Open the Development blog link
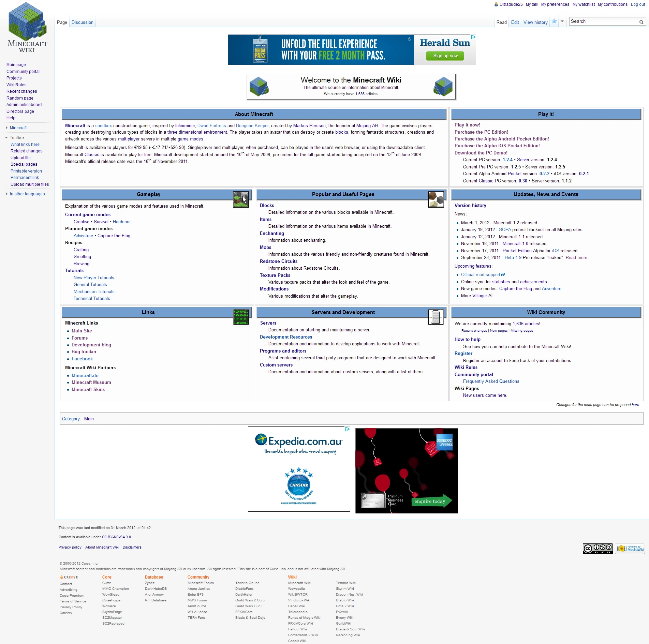Image resolution: width=649 pixels, height=644 pixels. point(91,345)
